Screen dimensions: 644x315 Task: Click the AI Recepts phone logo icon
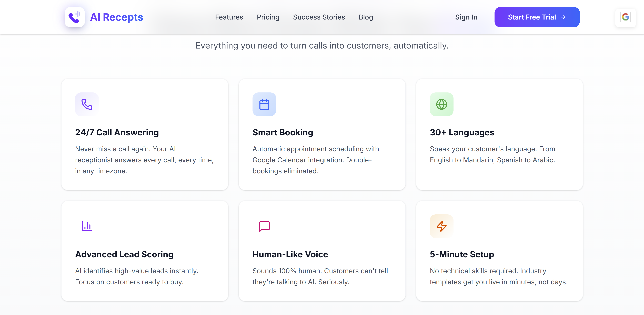75,17
